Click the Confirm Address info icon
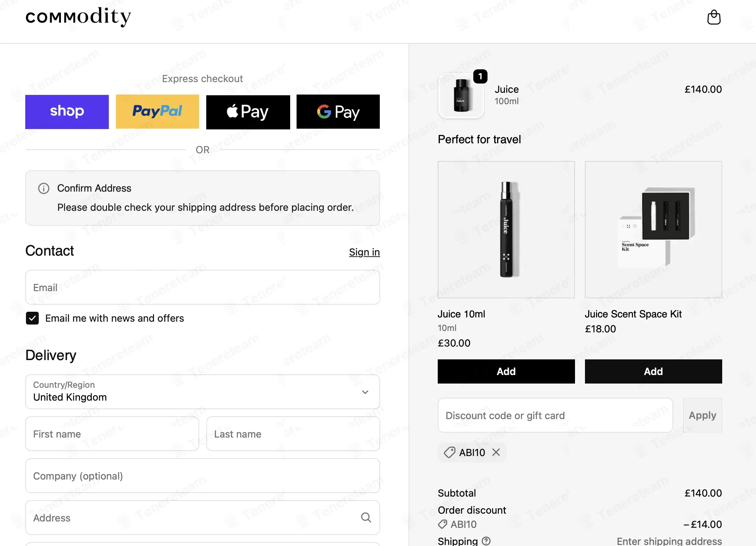This screenshot has width=756, height=546. (x=44, y=188)
